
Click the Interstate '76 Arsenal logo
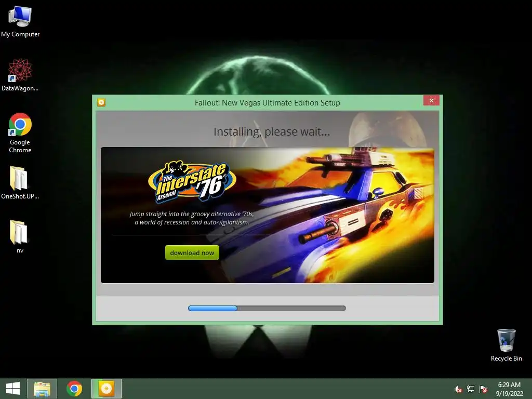[x=192, y=182]
